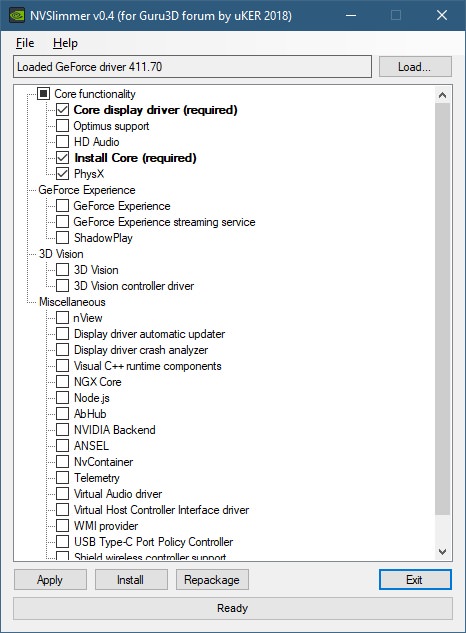The image size is (466, 633).
Task: Check the HD Audio option
Action: [x=62, y=142]
